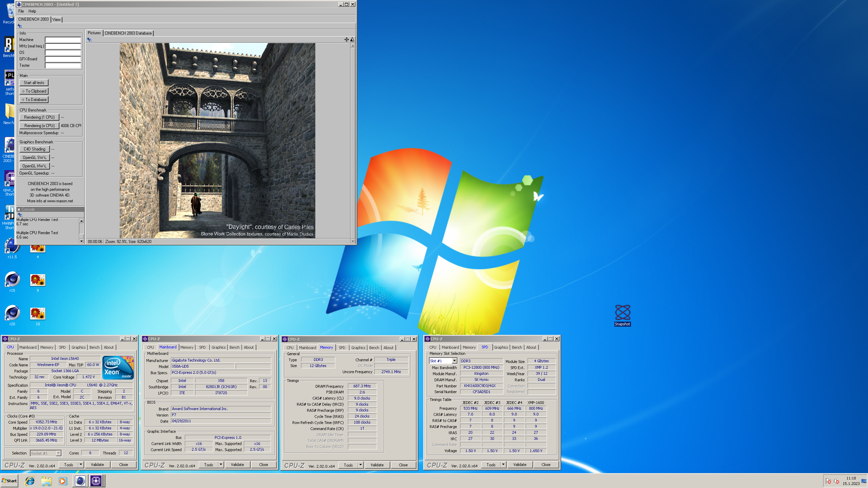Open the New folder on desktop
Viewport: 868px width, 488px height.
point(9,114)
